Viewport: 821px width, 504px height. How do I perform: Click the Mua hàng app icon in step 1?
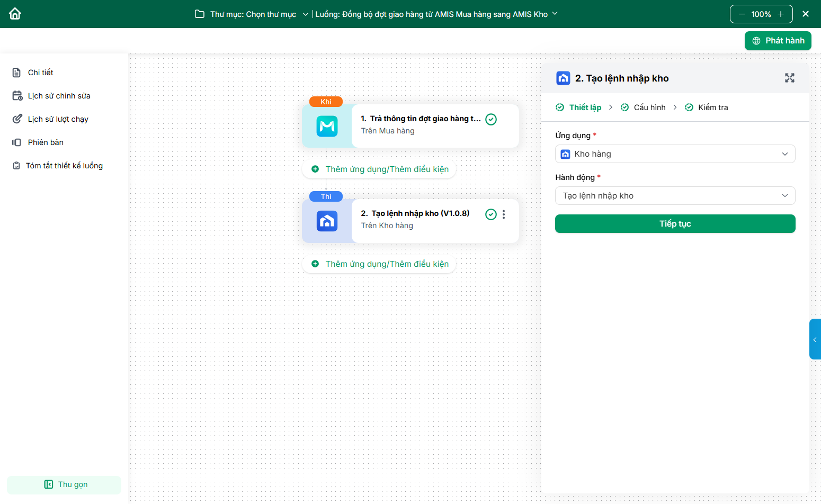click(x=327, y=127)
